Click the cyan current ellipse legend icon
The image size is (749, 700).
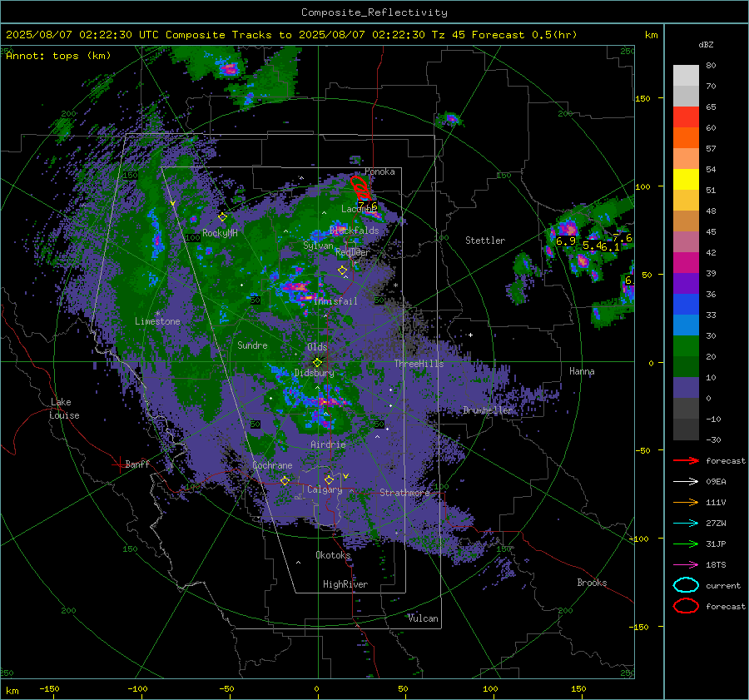[686, 585]
